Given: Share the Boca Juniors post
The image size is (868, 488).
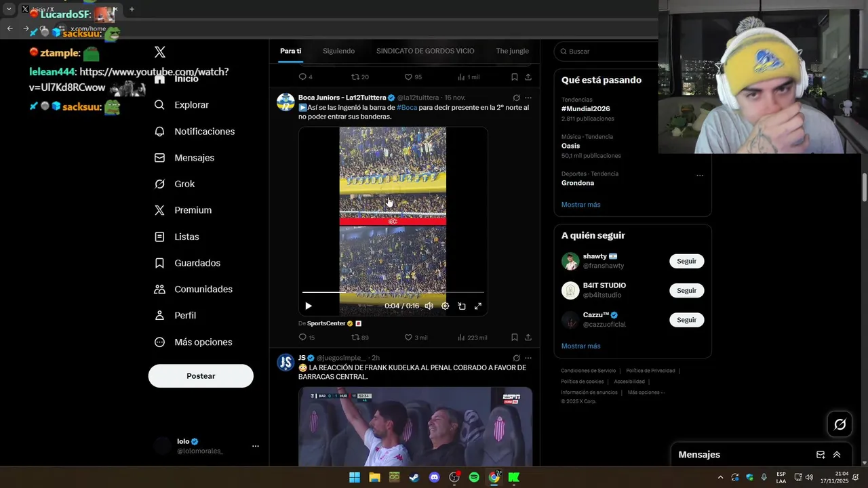Looking at the screenshot, I should tap(528, 338).
